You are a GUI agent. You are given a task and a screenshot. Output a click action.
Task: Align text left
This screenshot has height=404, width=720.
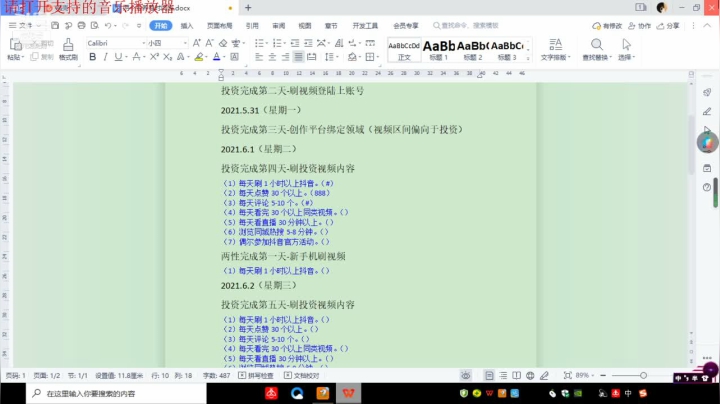259,57
